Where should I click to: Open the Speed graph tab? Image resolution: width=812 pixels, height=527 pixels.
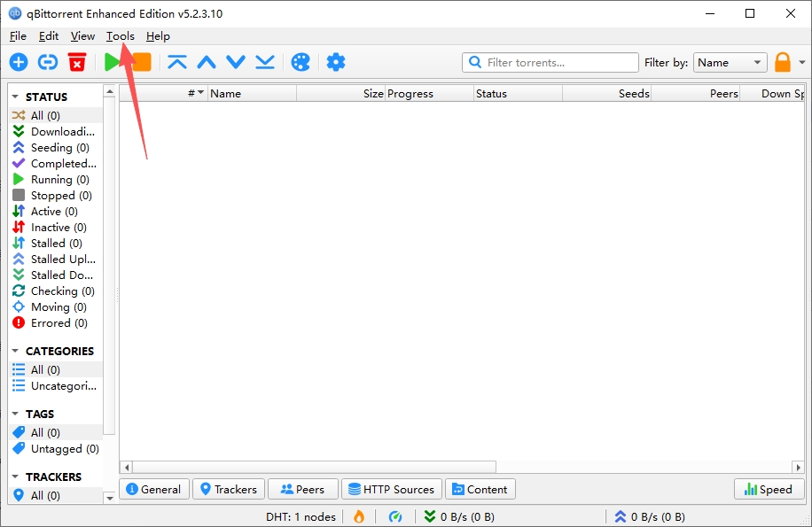pos(769,489)
